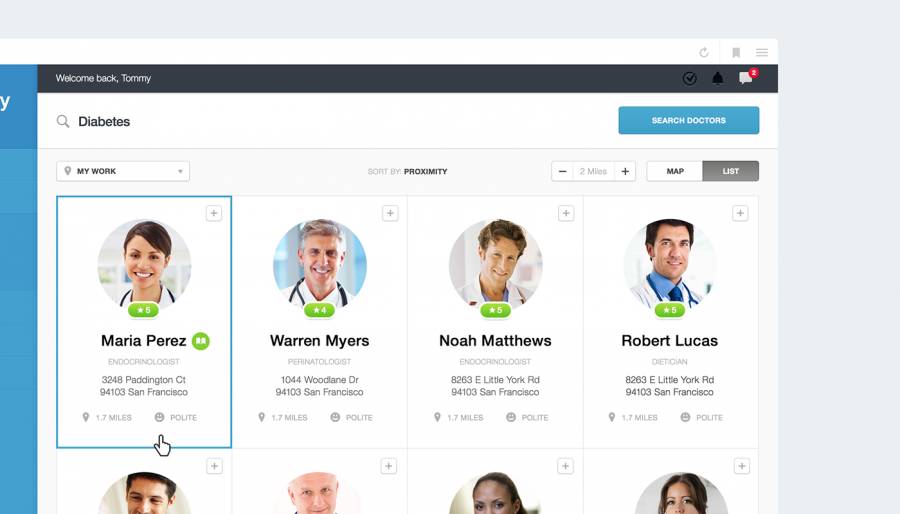900x514 pixels.
Task: Increase the miles radius with plus button
Action: [625, 171]
